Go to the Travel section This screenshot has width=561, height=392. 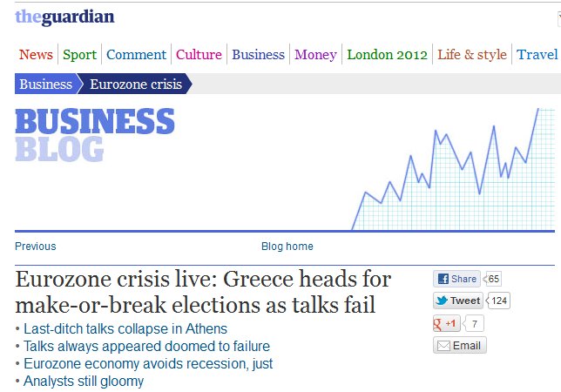click(537, 55)
